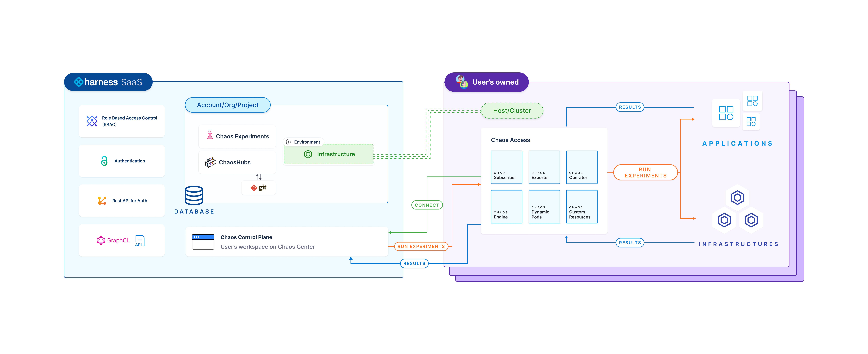This screenshot has width=868, height=354.
Task: Click the ChaosHubs test tubes icon
Action: pos(210,162)
